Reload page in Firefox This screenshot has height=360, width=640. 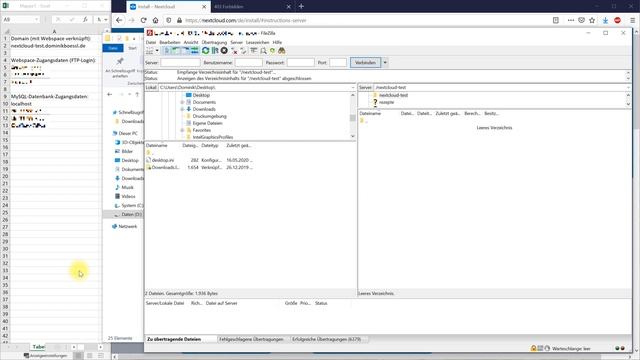144,20
